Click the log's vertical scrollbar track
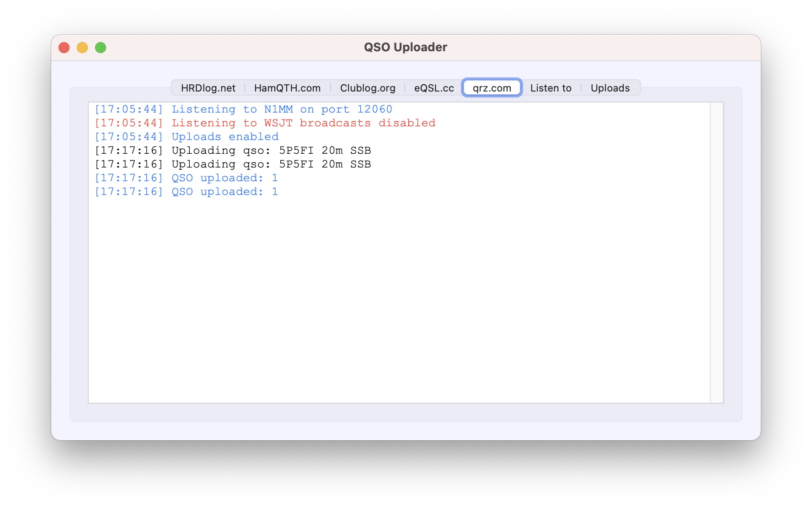 coord(716,252)
